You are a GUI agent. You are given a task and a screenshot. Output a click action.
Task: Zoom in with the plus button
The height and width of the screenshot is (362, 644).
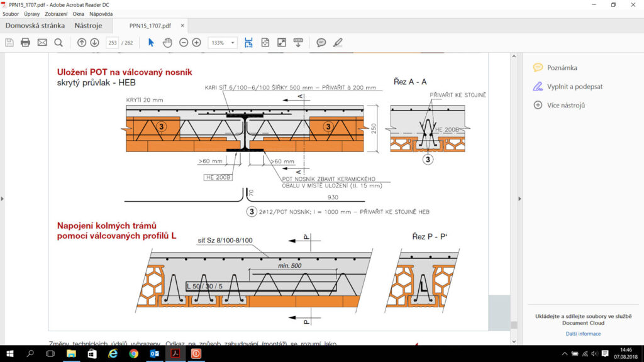[x=196, y=42]
